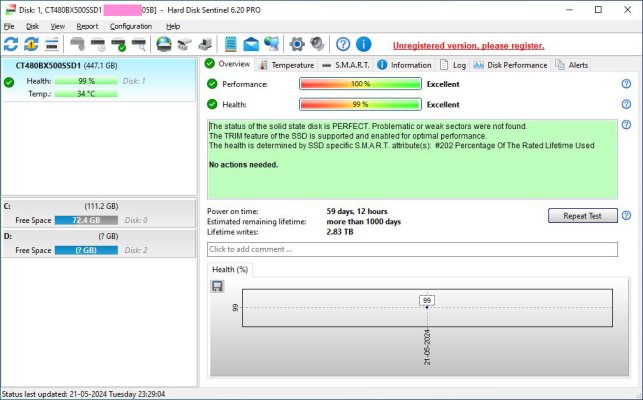Click help icon beside status text box
643x400 pixels.
point(626,125)
